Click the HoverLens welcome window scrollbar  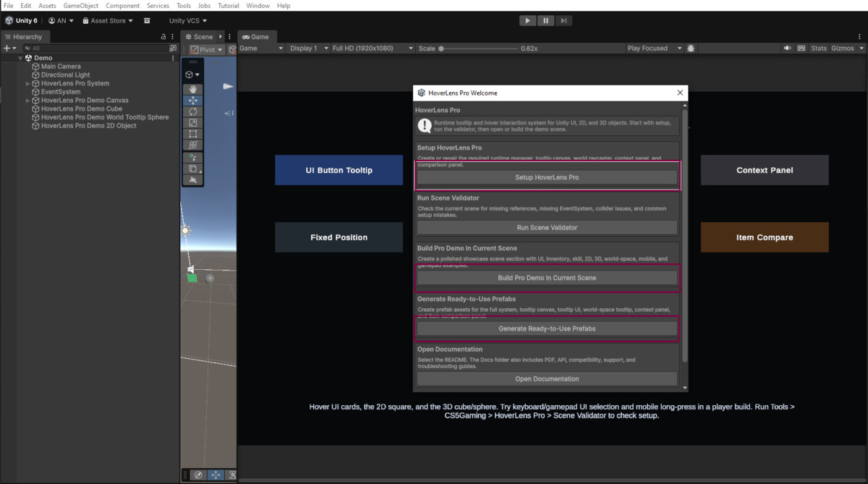(684, 235)
